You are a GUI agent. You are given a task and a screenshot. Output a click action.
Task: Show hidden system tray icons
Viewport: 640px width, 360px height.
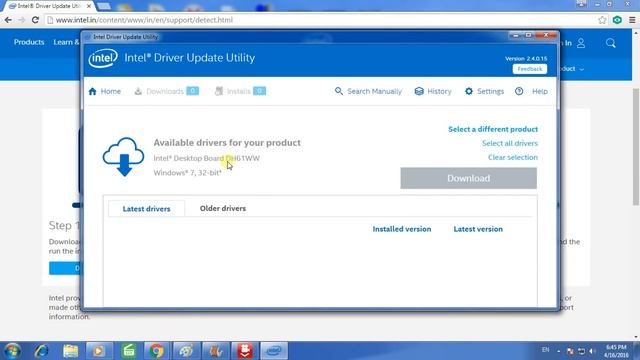tap(558, 351)
